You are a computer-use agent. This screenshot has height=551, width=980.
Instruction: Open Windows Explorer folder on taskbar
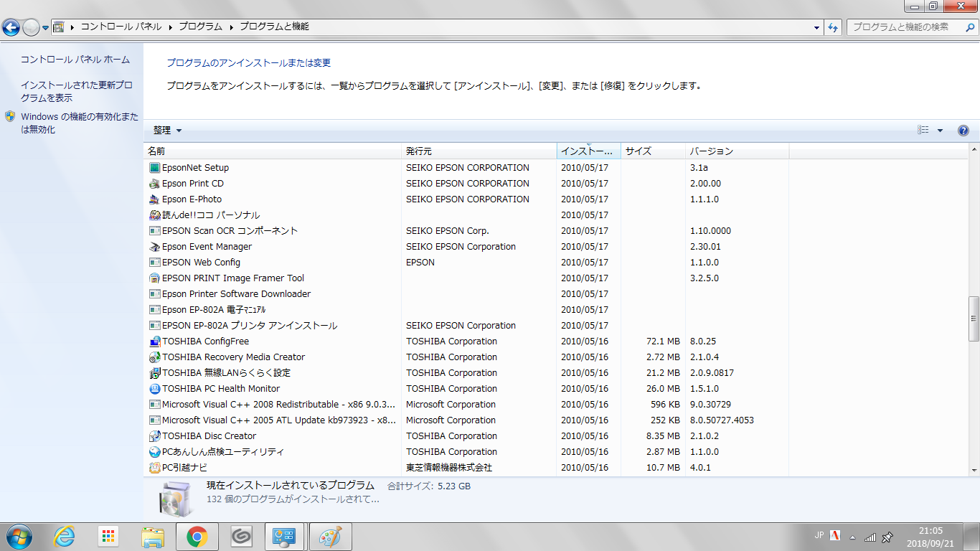[x=153, y=536]
